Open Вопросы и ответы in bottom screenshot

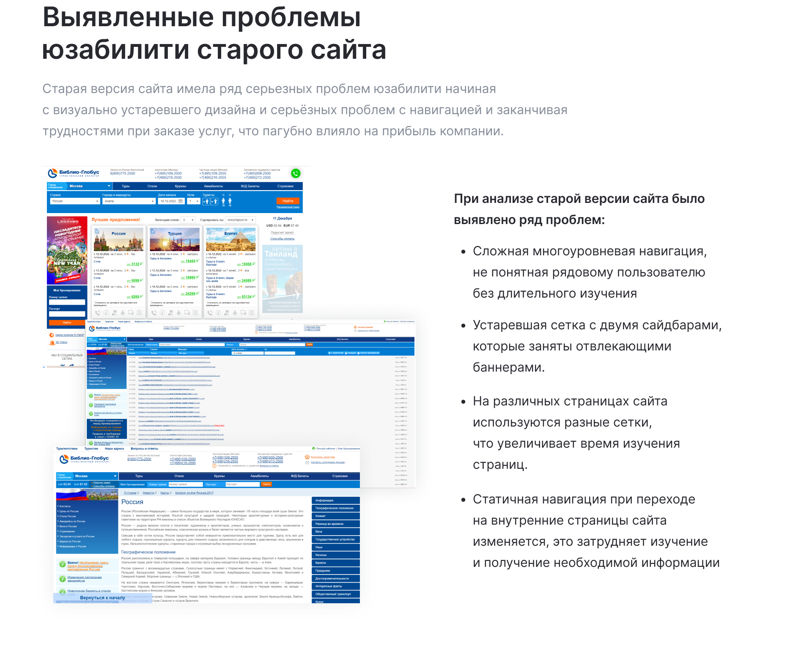(144, 449)
